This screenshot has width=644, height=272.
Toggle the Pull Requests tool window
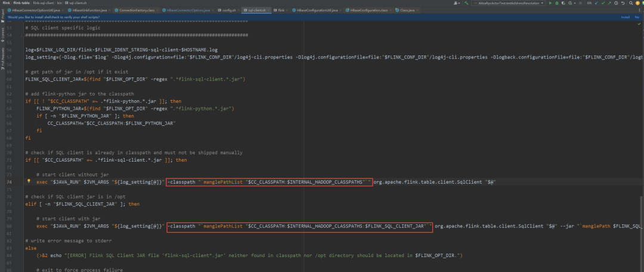coord(2,55)
